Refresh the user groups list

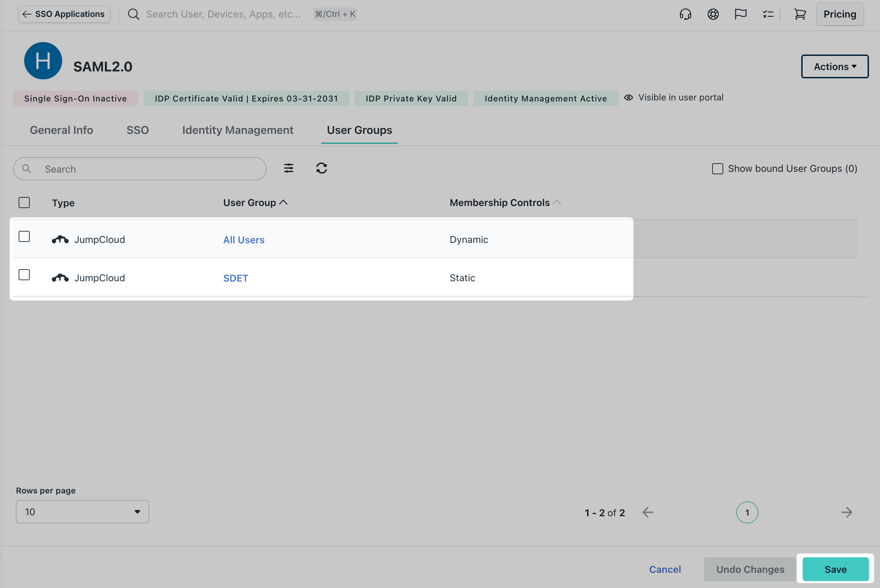tap(321, 168)
